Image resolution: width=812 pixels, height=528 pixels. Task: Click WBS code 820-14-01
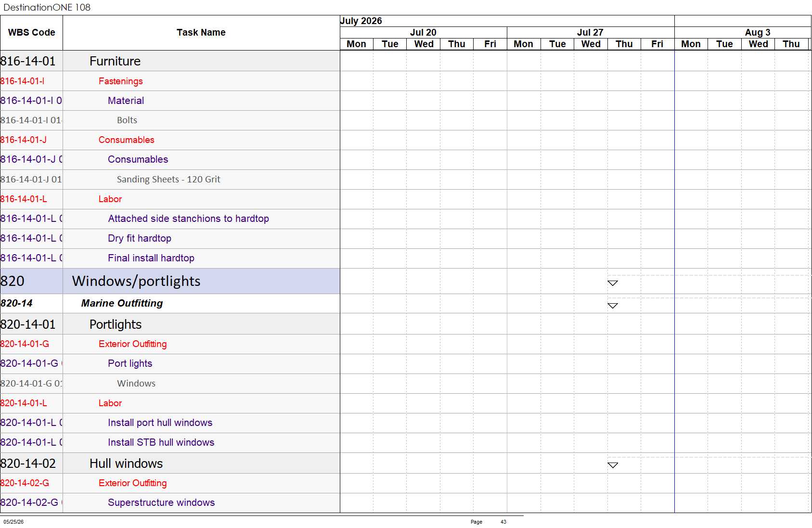(x=28, y=324)
